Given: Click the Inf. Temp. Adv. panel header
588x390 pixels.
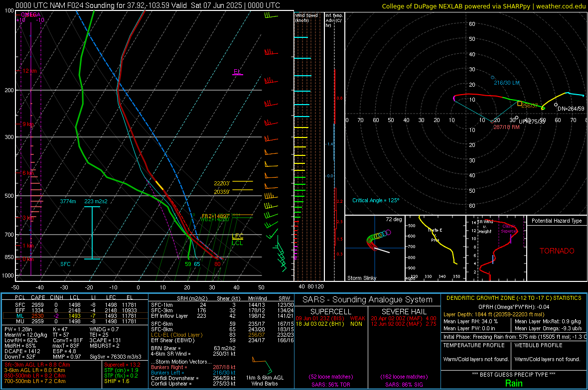Looking at the screenshot, I should point(334,20).
